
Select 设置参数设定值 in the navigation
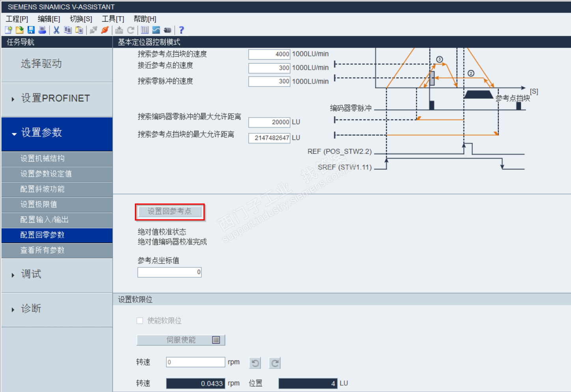tap(57, 174)
